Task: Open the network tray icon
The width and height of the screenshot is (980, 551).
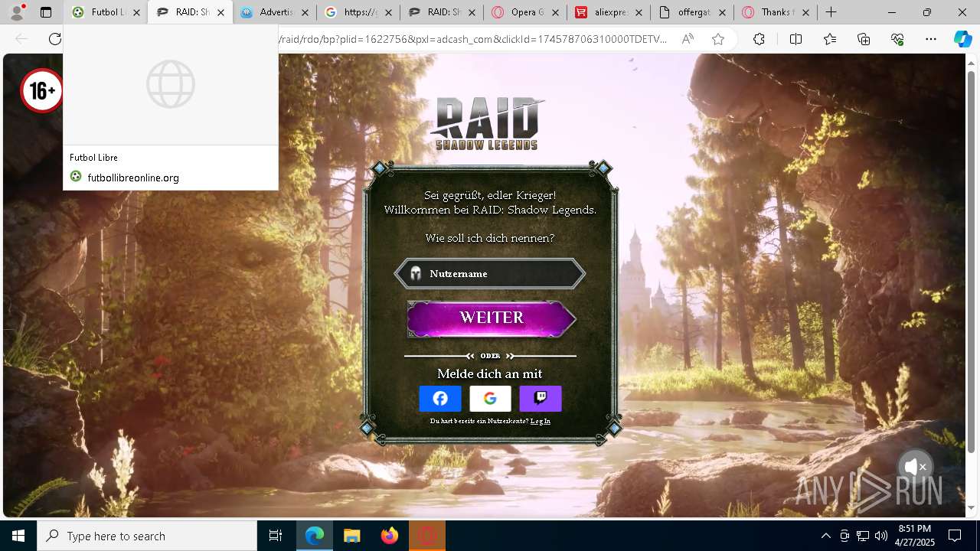Action: (863, 536)
